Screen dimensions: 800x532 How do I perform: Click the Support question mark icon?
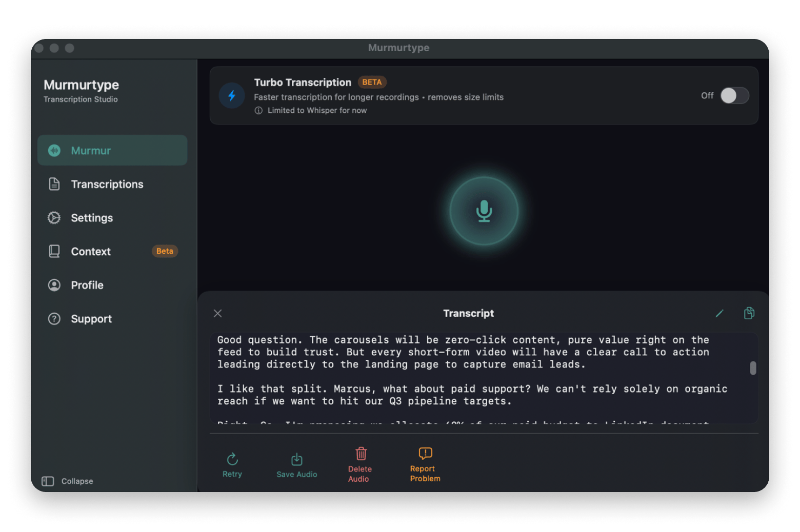tap(54, 319)
